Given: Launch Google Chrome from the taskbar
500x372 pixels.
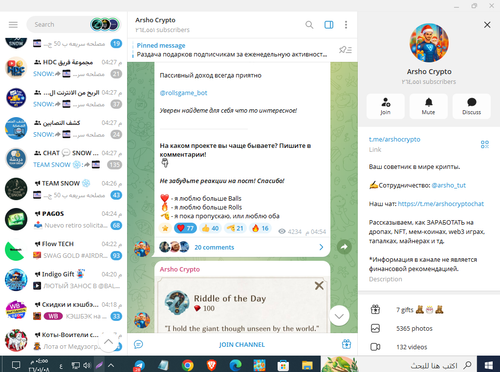Looking at the screenshot, I should pyautogui.click(x=188, y=365).
